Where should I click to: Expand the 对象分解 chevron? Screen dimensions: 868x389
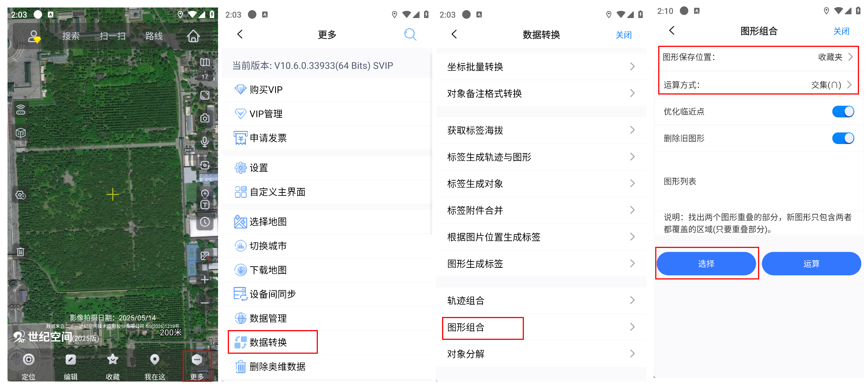click(x=632, y=354)
